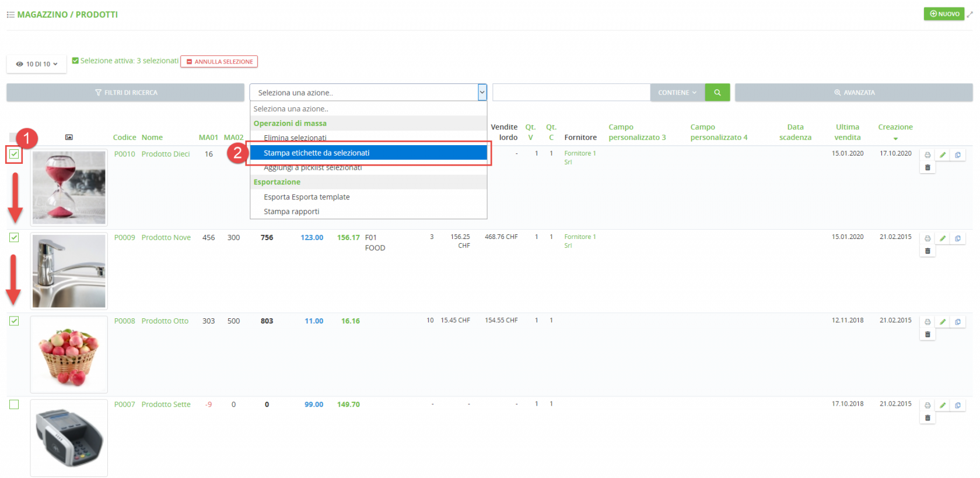Viewport: 980px width, 478px height.
Task: Click the print icon for Prodotto Dieci
Action: tap(928, 155)
